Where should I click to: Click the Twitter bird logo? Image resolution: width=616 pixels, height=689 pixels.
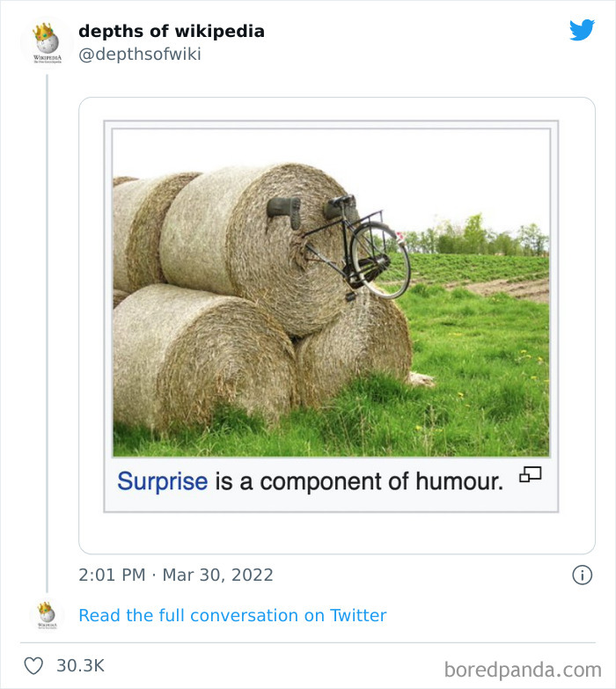pos(582,30)
